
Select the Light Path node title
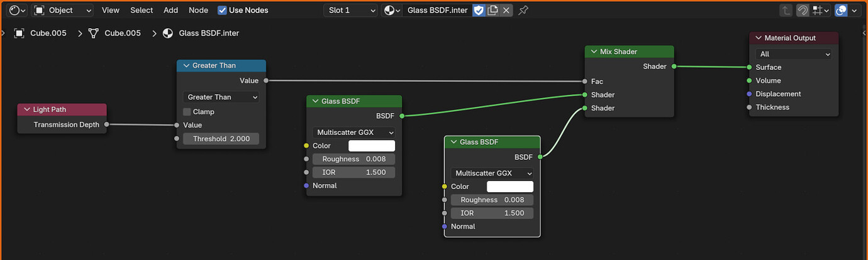50,109
